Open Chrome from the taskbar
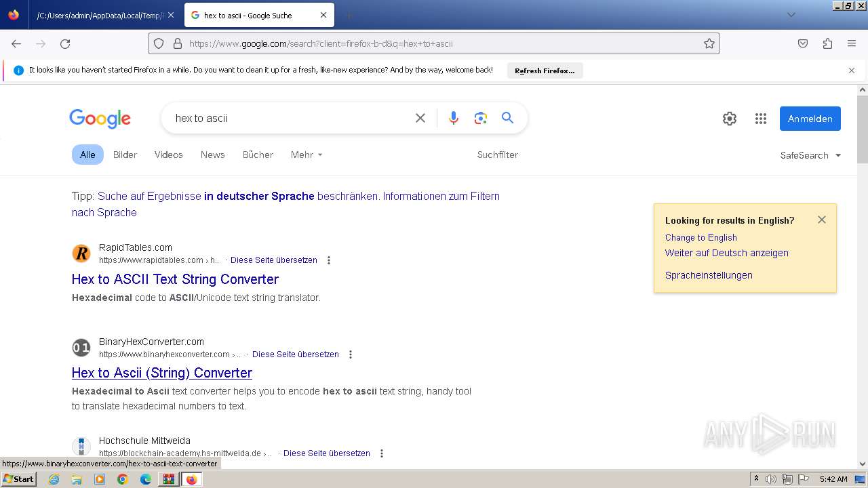This screenshot has width=868, height=488. 123,479
